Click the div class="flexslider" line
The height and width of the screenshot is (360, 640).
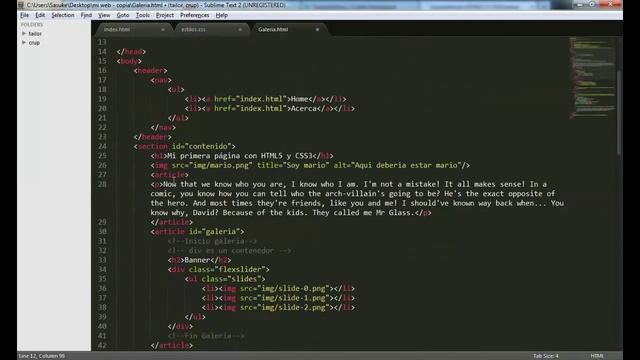(218, 269)
